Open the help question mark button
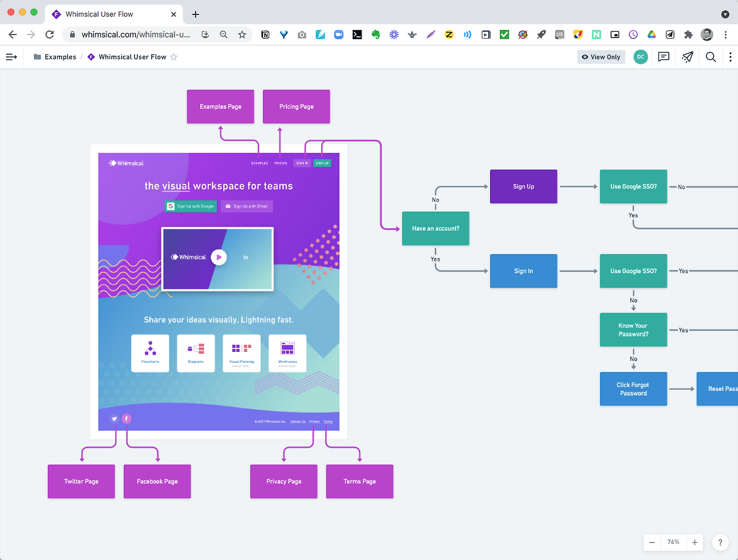 (x=720, y=543)
